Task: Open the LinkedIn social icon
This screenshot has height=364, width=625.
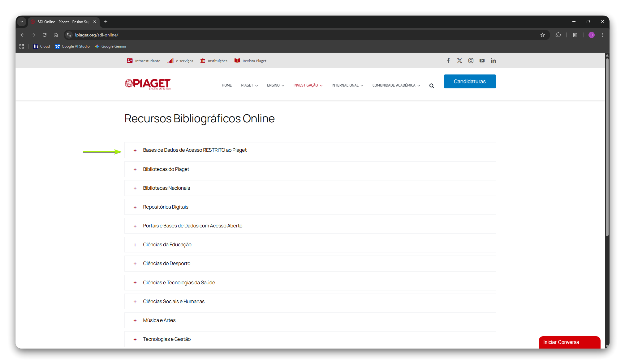Action: 493,61
